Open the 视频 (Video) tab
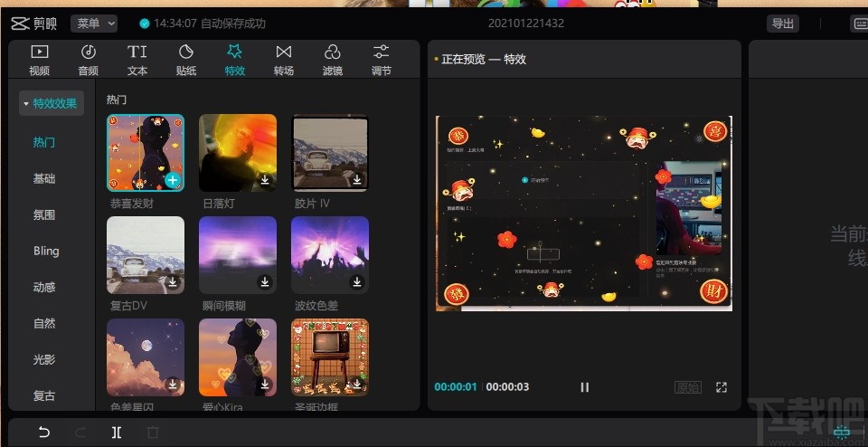 (x=39, y=60)
